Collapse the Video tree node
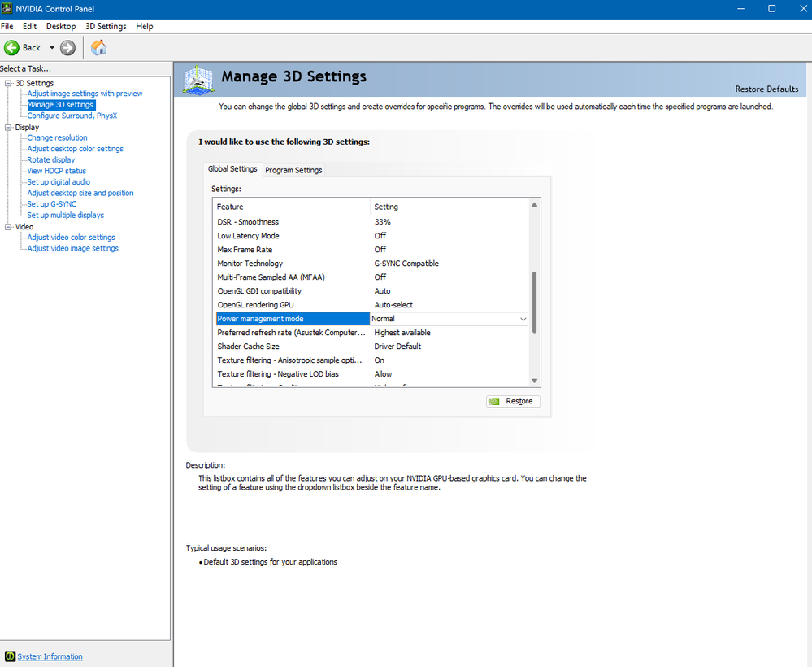The width and height of the screenshot is (812, 667). [8, 226]
